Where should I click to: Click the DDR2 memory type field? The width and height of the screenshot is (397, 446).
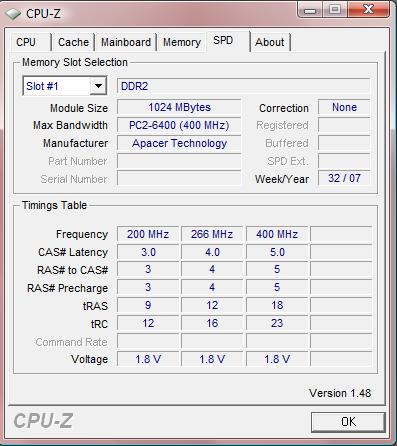(243, 86)
